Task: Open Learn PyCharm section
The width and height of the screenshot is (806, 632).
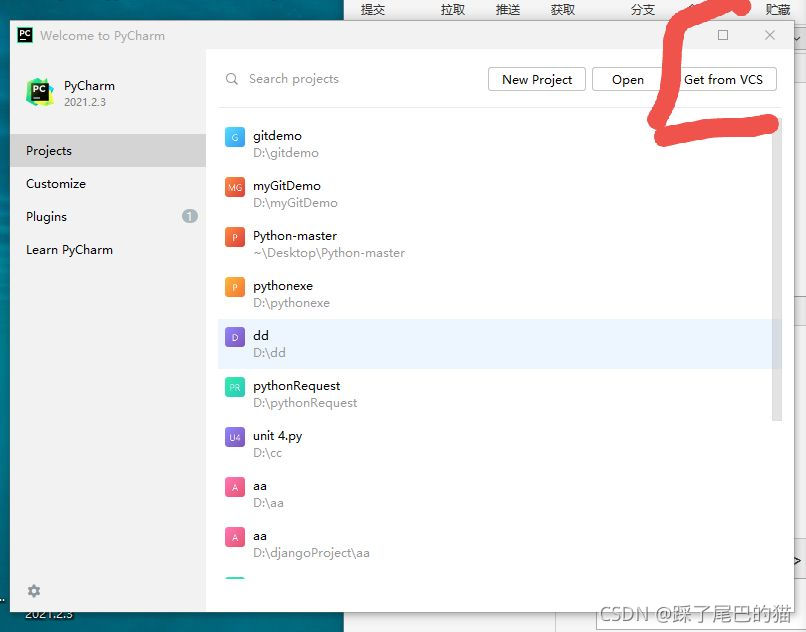Action: click(108, 249)
